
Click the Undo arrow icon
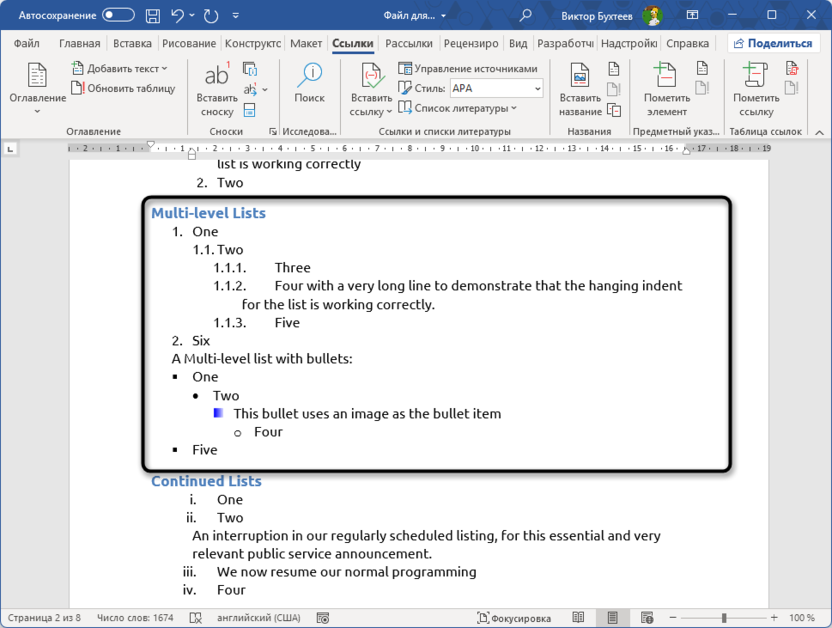point(178,15)
